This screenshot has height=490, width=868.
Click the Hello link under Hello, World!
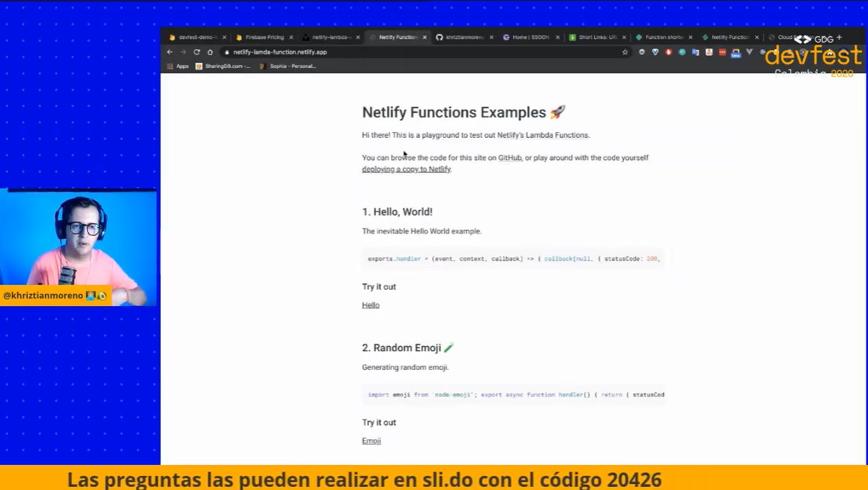click(371, 305)
